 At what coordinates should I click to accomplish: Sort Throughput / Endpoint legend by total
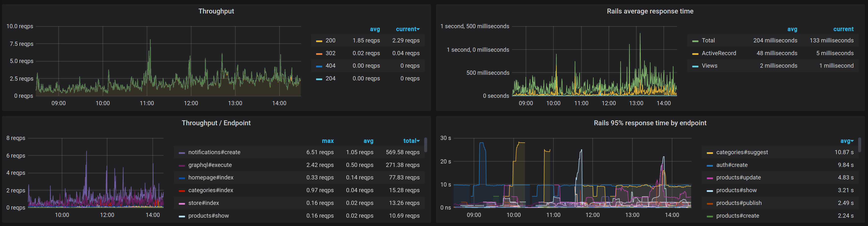click(x=411, y=141)
